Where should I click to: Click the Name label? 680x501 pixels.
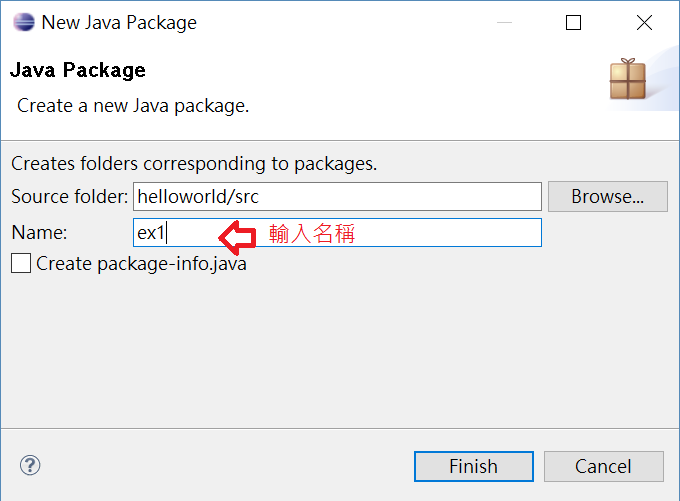pos(39,232)
